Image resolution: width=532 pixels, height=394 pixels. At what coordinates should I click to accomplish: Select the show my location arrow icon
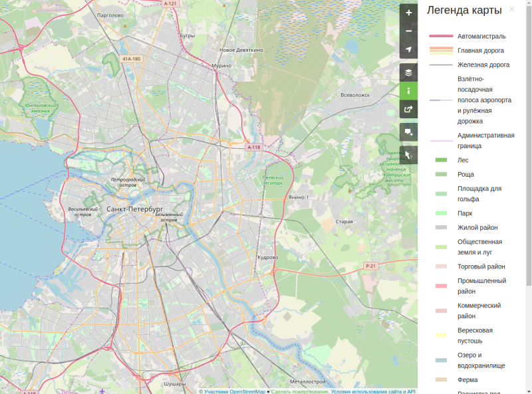pos(410,50)
